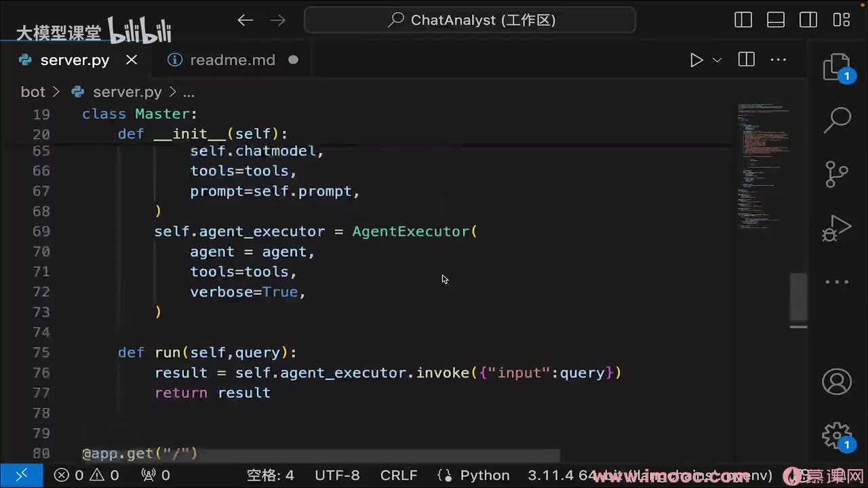Select file encoding 'UTF-8'
The image size is (868, 488).
point(337,475)
